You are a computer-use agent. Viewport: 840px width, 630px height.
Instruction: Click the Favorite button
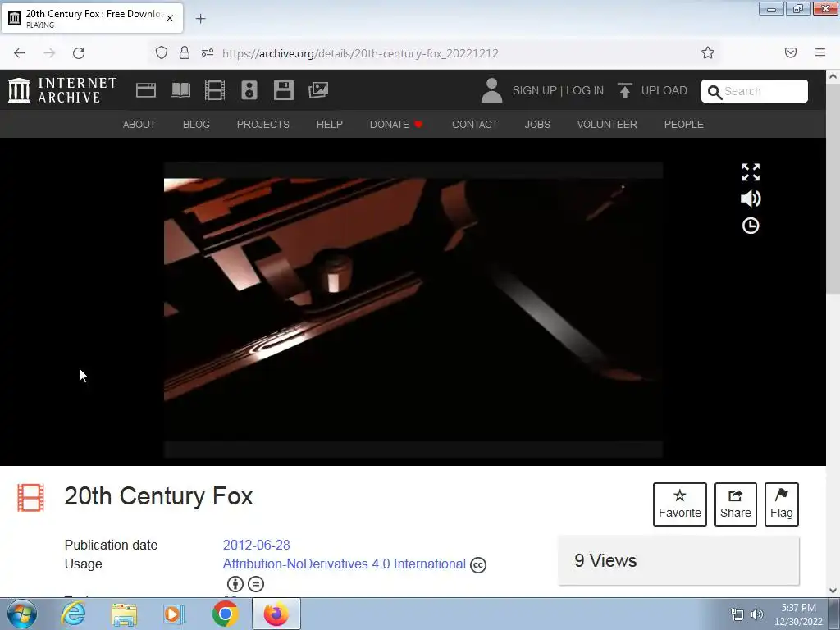(x=680, y=504)
